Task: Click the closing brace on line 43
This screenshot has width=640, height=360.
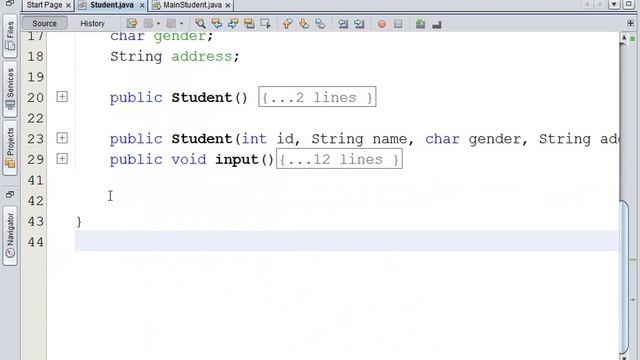Action: click(79, 221)
